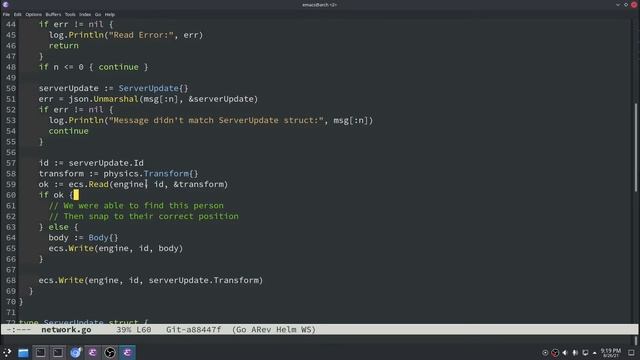
Task: Open the File menu
Action: (6, 14)
